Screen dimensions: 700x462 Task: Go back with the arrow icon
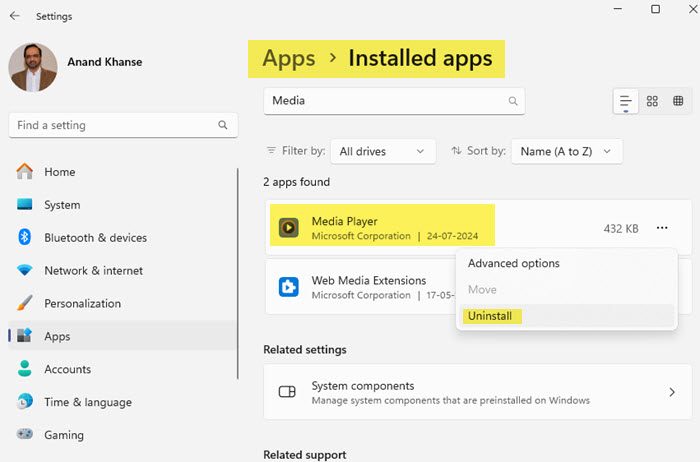(15, 16)
